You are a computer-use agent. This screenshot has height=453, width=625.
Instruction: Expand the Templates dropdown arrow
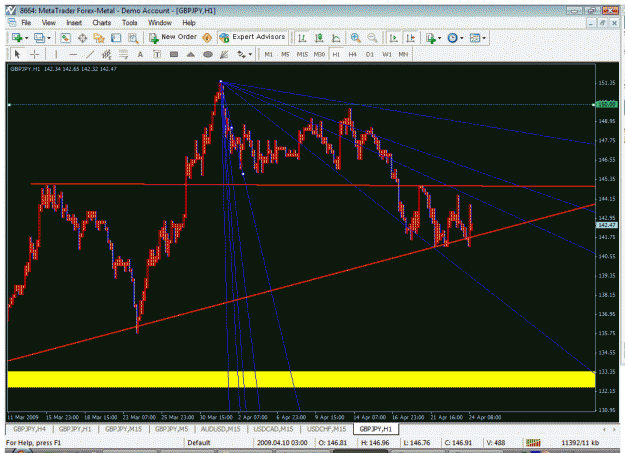(484, 38)
